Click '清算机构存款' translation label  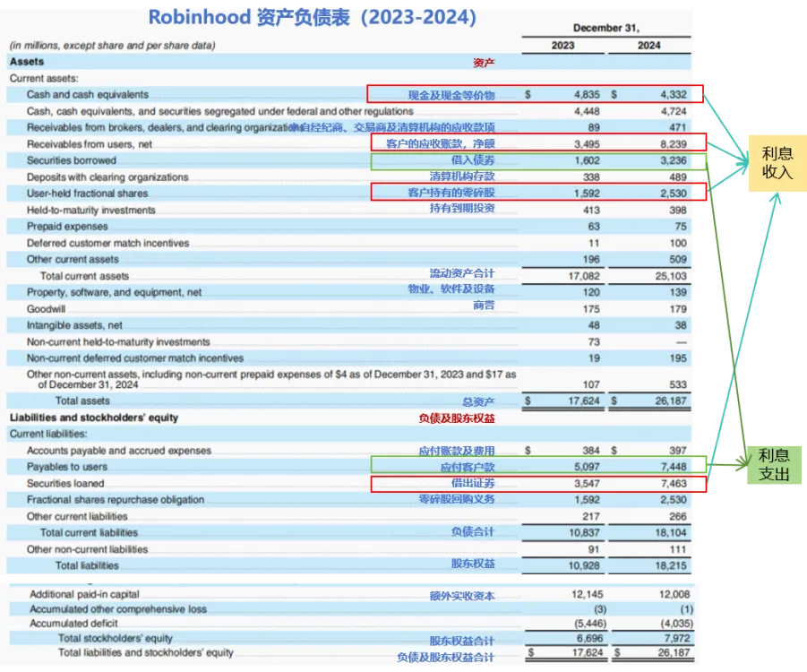pyautogui.click(x=462, y=177)
